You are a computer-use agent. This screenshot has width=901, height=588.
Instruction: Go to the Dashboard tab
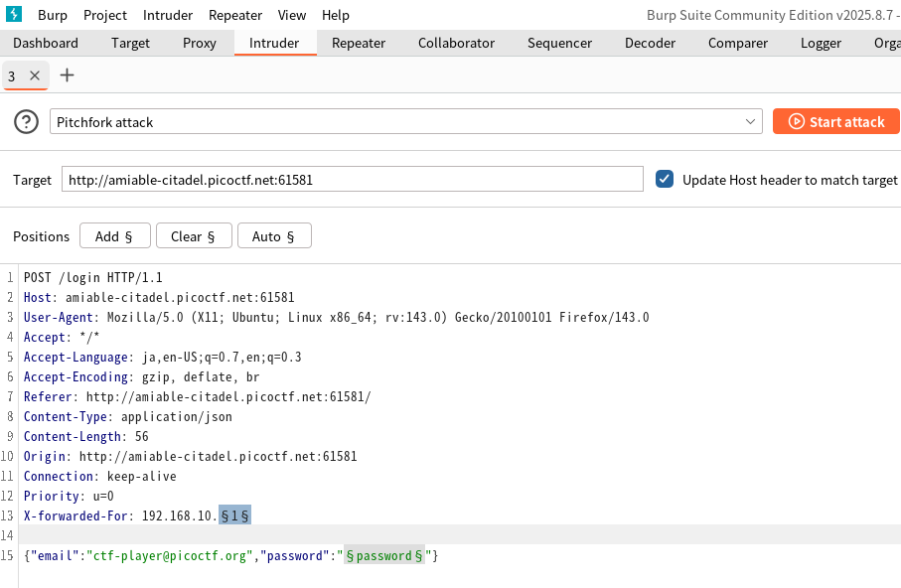46,43
